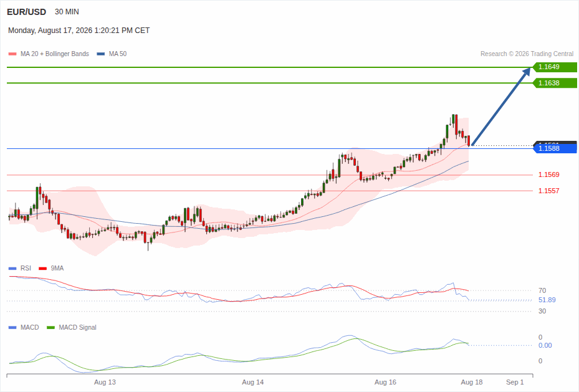Click the Monday, August 17, 2026 timestamp
Screen dimensions: 579x392
coord(79,31)
